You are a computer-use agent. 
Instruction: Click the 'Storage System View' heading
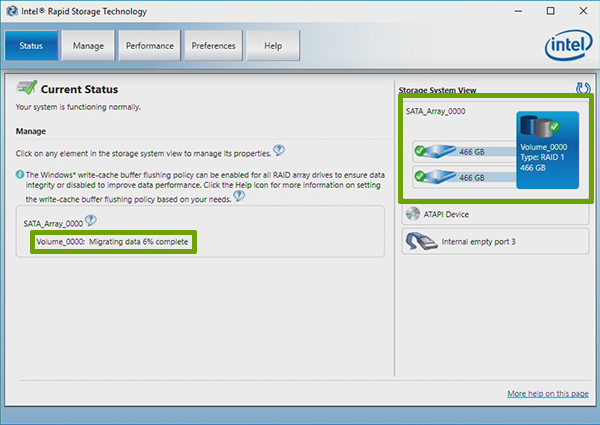tap(437, 90)
